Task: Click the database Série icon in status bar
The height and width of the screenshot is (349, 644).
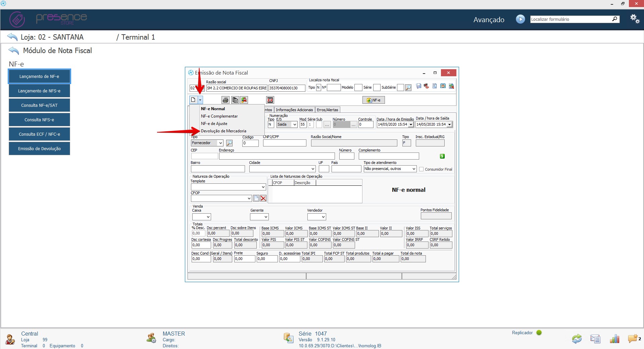Action: tap(288, 338)
